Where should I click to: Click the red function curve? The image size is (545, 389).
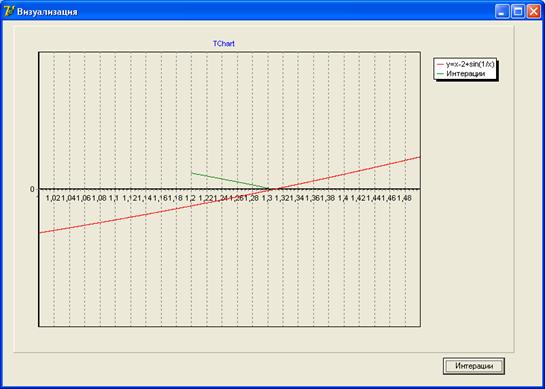click(348, 173)
